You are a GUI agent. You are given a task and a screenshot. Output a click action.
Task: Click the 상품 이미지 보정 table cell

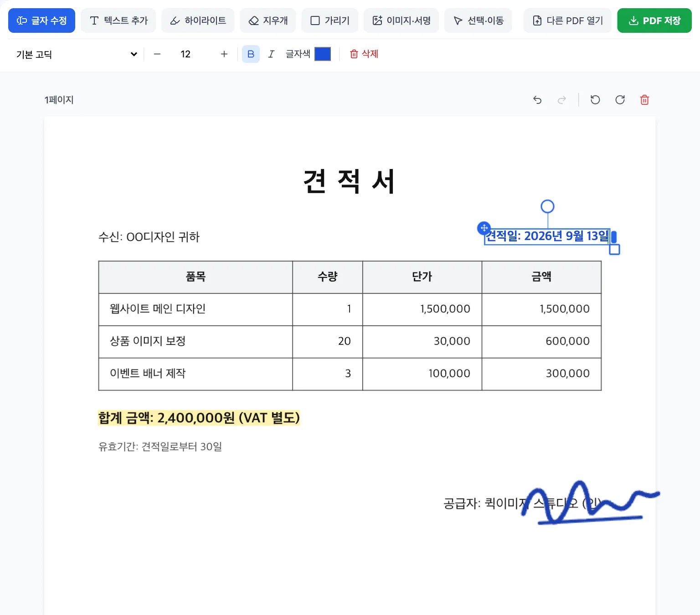click(x=196, y=342)
